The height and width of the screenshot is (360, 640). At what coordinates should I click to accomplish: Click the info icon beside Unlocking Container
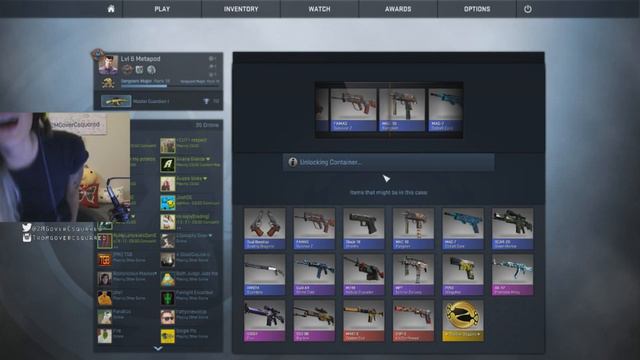(292, 162)
